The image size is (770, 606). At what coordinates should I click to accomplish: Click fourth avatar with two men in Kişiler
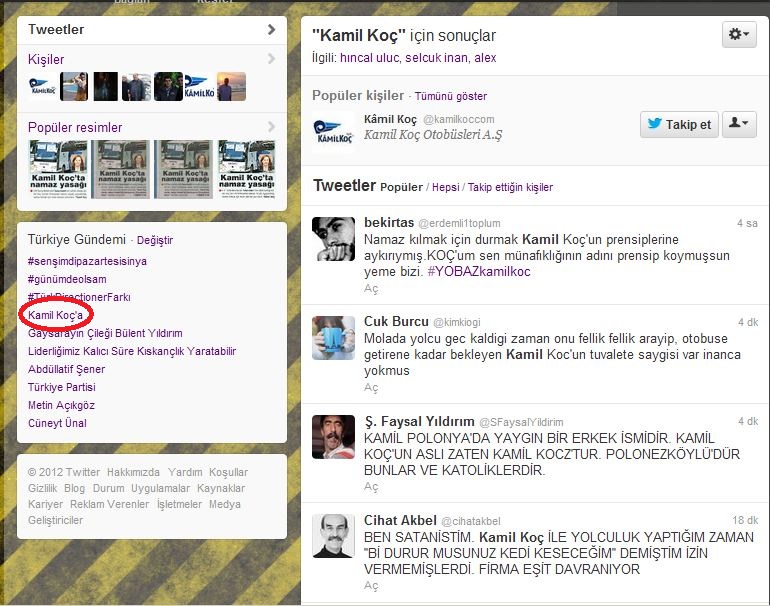click(137, 86)
